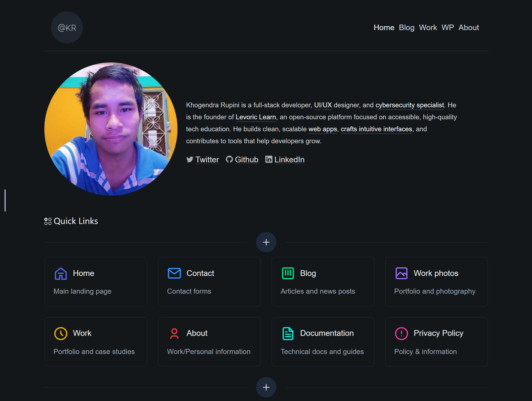Viewport: 532px width, 401px height.
Task: Expand with the upper plus button
Action: click(266, 242)
